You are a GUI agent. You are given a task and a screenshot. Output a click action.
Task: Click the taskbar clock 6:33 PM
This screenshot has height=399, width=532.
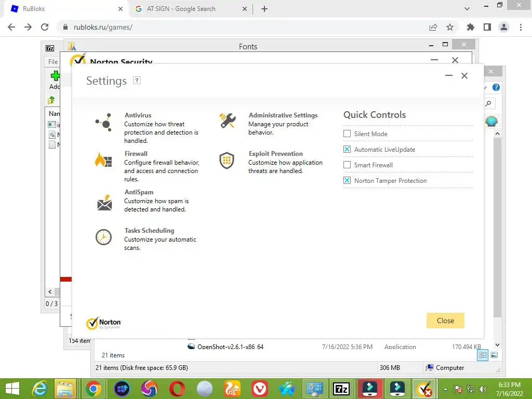click(x=509, y=385)
